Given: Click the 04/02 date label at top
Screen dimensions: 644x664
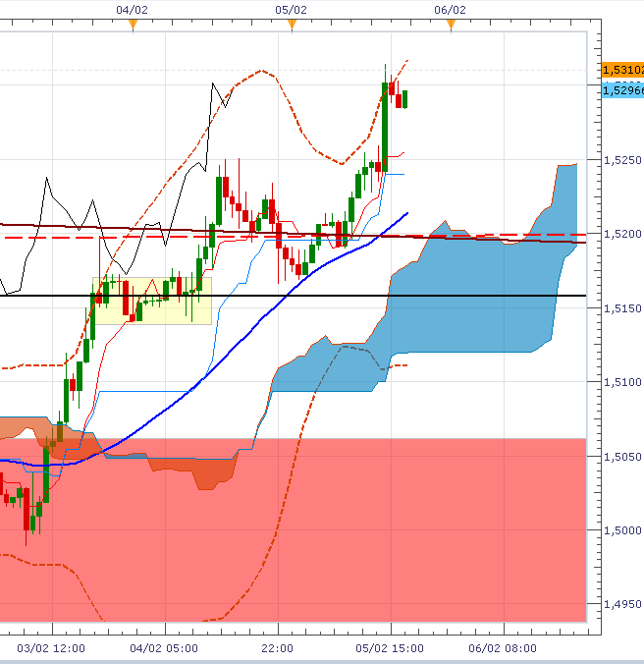Looking at the screenshot, I should (132, 10).
